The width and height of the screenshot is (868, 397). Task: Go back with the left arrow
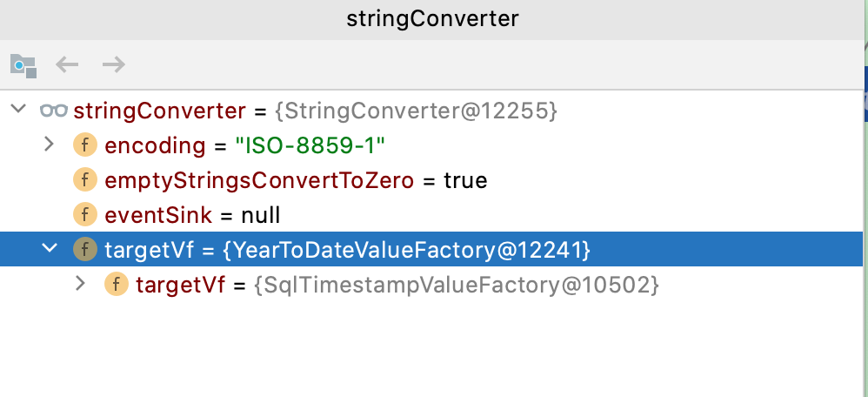[x=67, y=65]
